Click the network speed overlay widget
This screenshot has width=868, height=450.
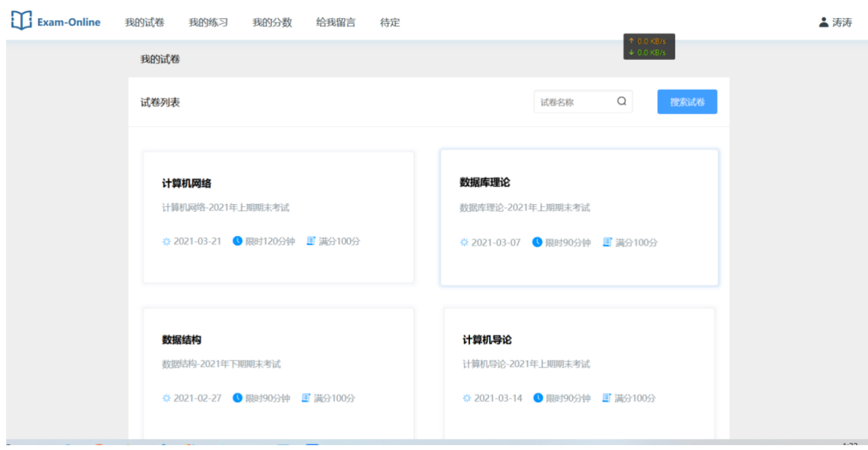coord(649,46)
